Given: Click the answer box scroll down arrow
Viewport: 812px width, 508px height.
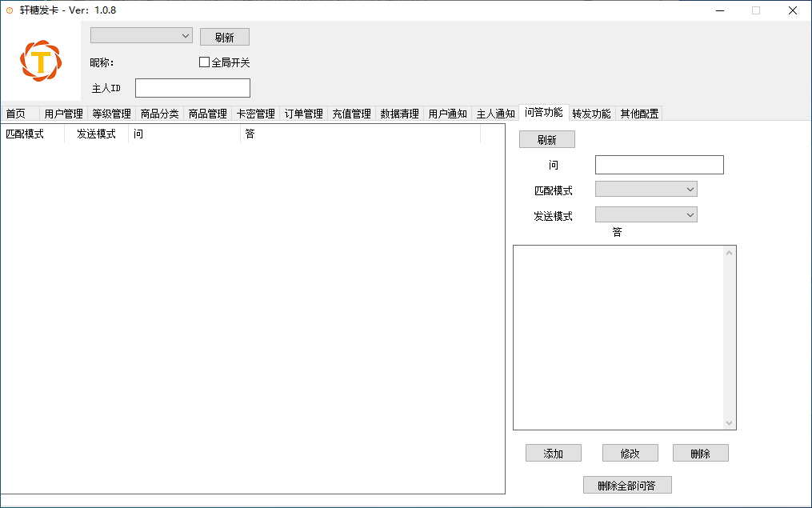Looking at the screenshot, I should coord(729,423).
